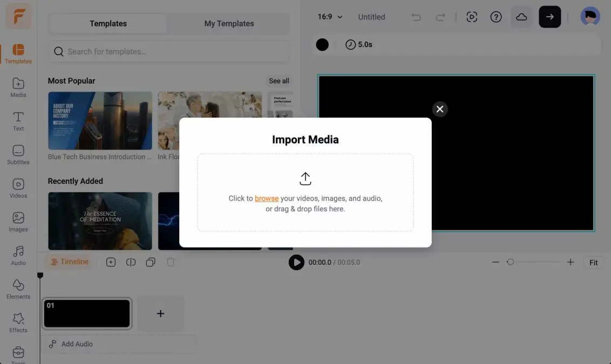Select The Essence of Meditation template thumbnail
611x364 pixels.
[x=100, y=221]
